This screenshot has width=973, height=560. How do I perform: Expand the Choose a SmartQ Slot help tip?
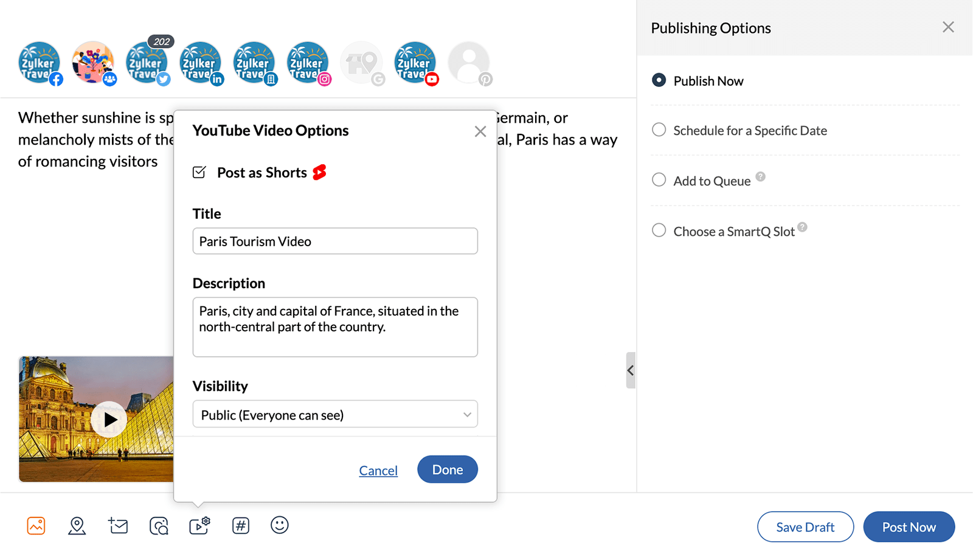803,227
